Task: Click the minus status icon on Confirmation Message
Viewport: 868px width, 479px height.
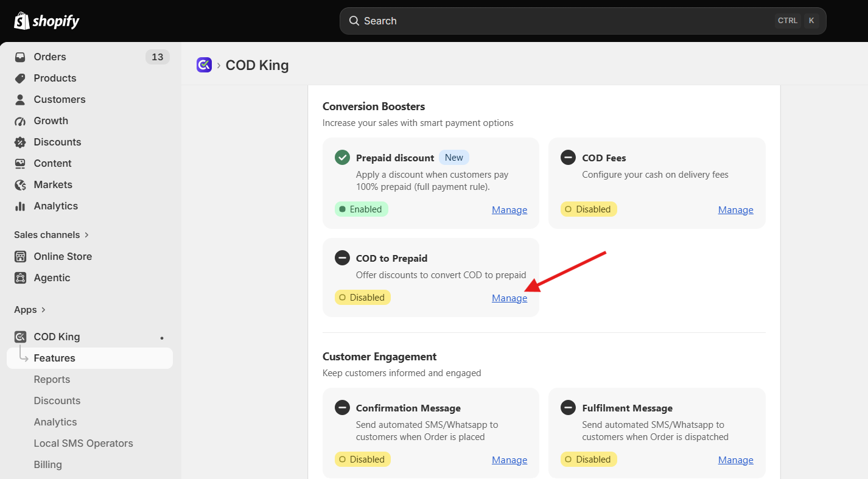Action: (x=342, y=408)
